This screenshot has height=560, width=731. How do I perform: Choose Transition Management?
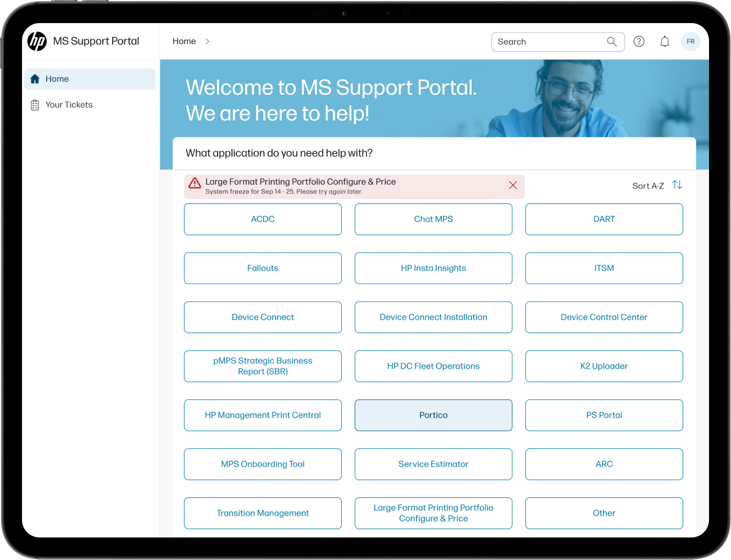point(263,513)
